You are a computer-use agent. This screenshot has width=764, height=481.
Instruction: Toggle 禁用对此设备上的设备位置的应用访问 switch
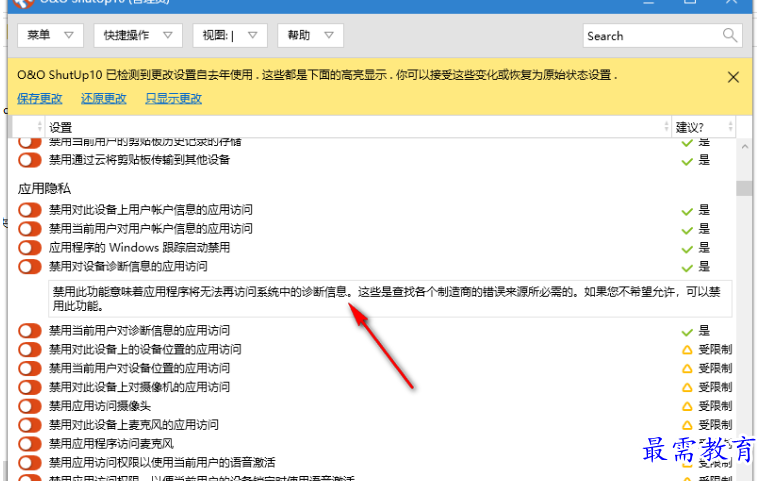click(30, 349)
